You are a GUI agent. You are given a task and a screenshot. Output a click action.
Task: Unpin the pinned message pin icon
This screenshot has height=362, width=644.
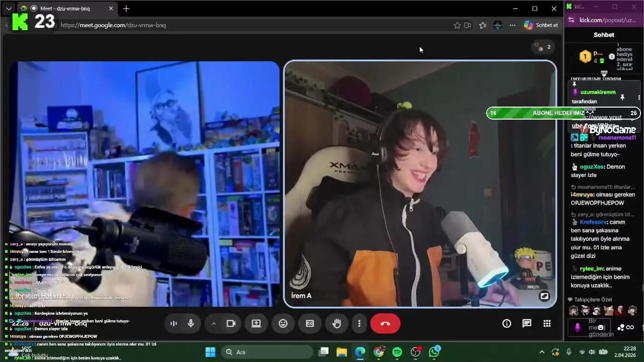tap(622, 97)
